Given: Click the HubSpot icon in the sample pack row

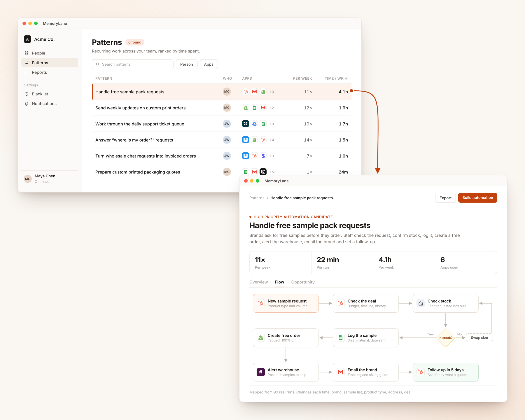Looking at the screenshot, I should click(246, 92).
